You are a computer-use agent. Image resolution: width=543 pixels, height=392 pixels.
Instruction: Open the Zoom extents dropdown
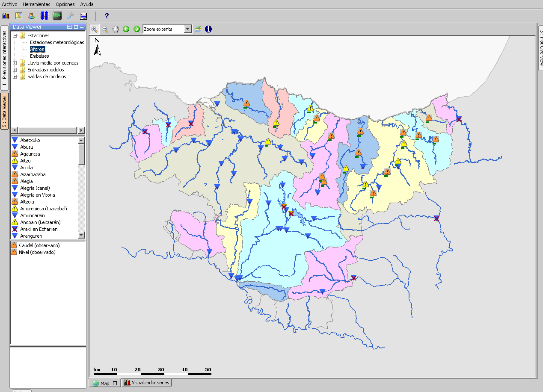tap(187, 29)
